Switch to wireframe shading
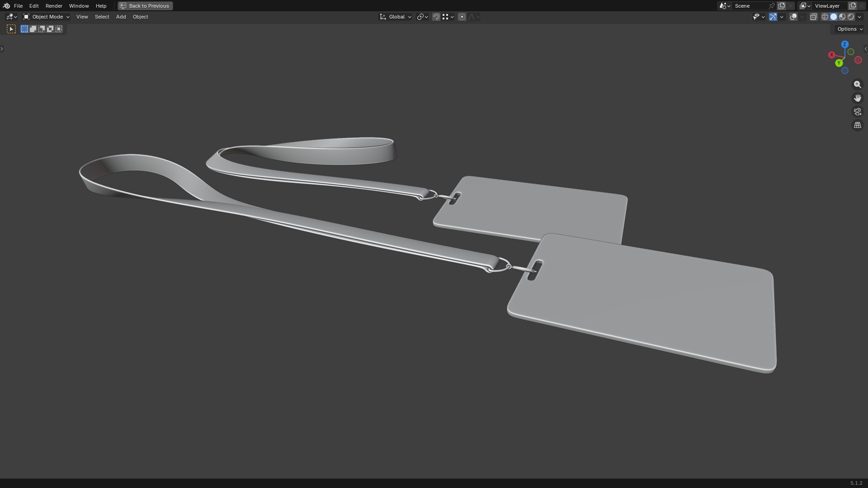868x488 pixels. [825, 17]
